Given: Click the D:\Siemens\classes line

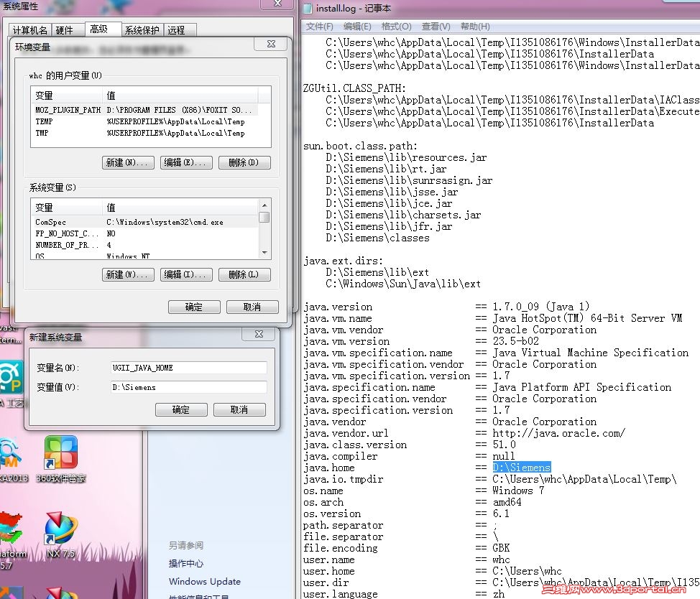Looking at the screenshot, I should point(377,238).
